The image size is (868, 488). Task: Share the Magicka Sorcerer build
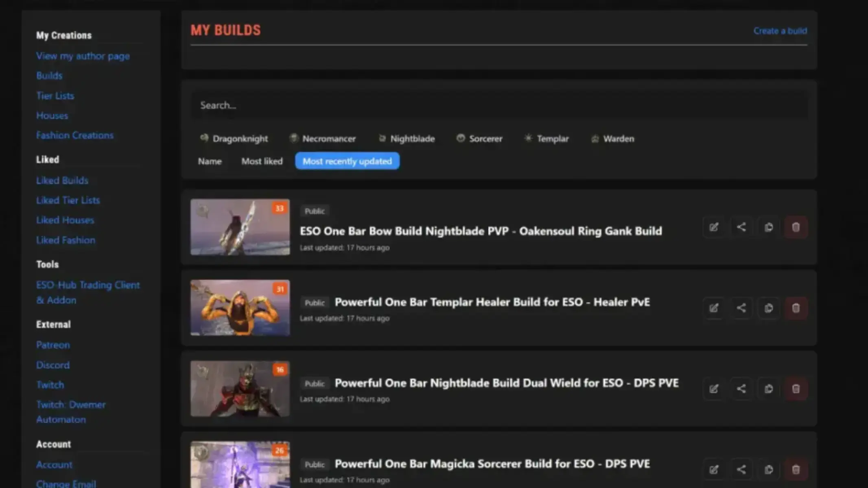[741, 470]
